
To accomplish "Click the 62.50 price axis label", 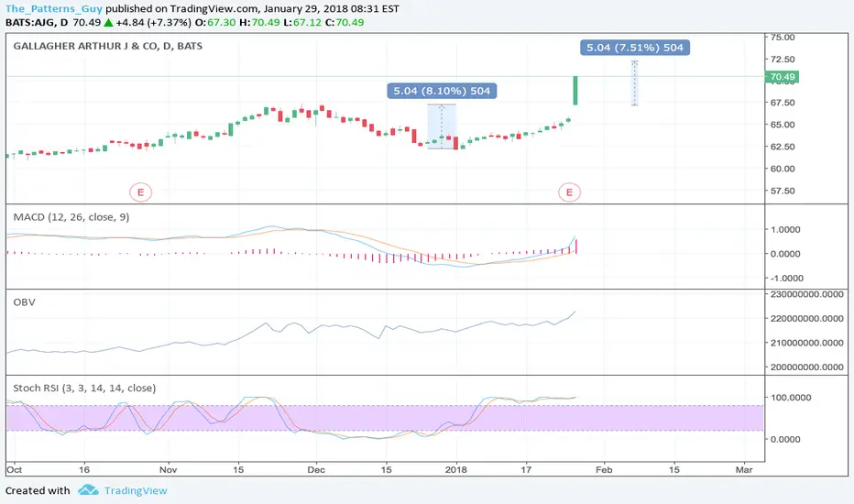I will coord(783,147).
